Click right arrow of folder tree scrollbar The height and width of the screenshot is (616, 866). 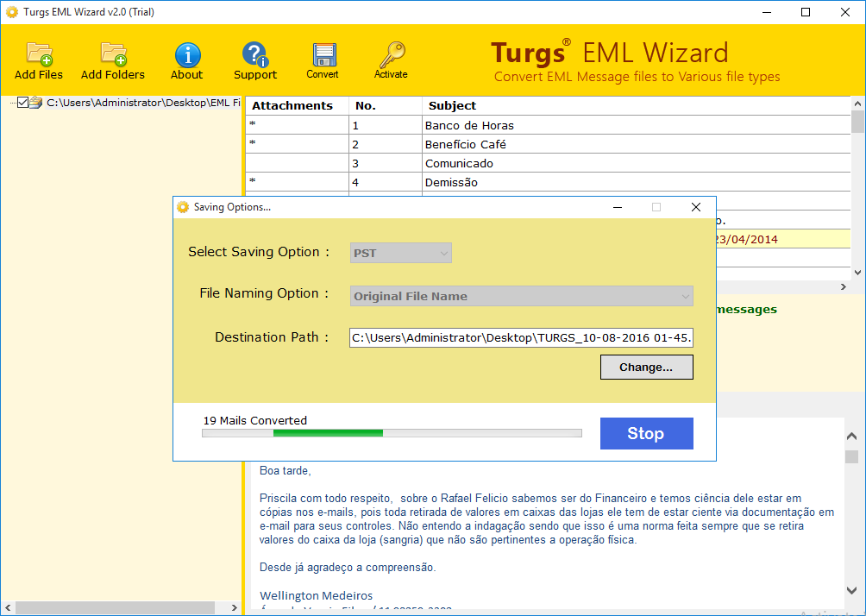click(x=234, y=607)
